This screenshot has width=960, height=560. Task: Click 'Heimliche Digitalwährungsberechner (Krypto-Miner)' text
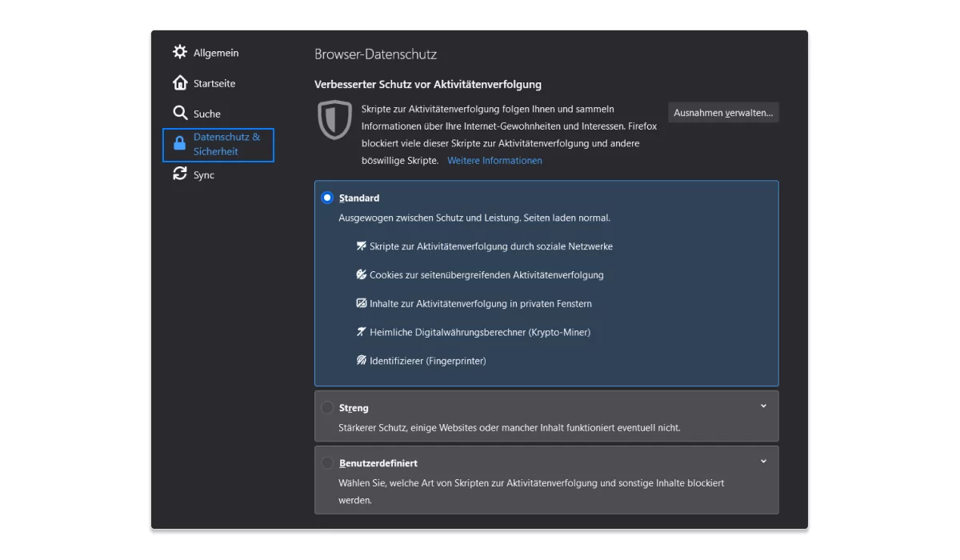[480, 332]
